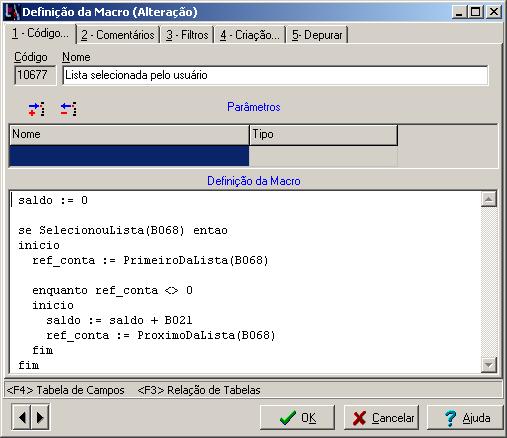The image size is (507, 438).
Task: Click the add parameter icon
Action: [36, 109]
